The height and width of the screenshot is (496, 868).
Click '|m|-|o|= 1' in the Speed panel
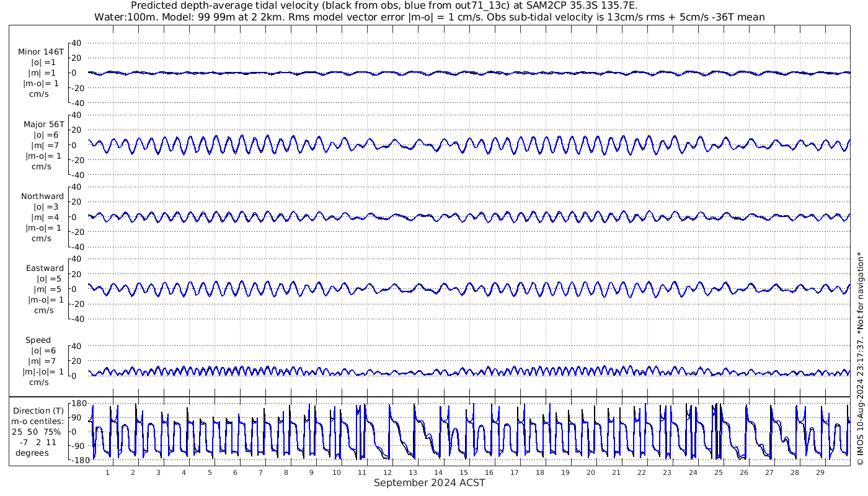[x=43, y=372]
